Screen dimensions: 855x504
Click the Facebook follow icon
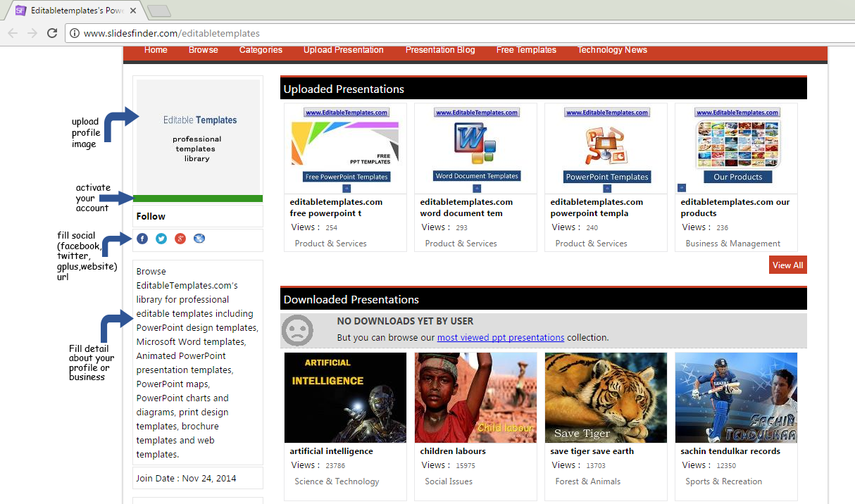pos(142,239)
